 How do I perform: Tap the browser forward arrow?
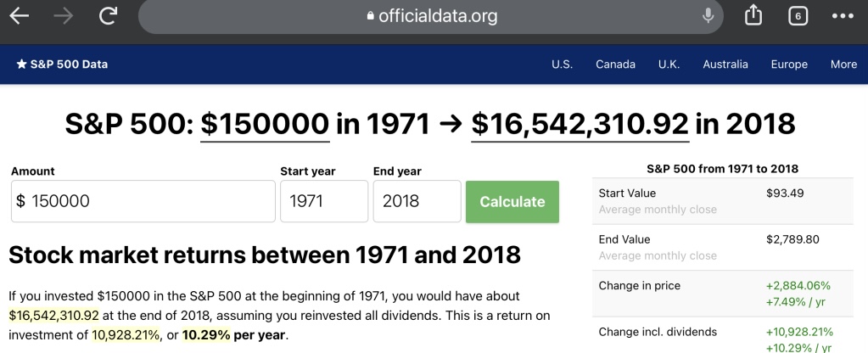point(64,16)
